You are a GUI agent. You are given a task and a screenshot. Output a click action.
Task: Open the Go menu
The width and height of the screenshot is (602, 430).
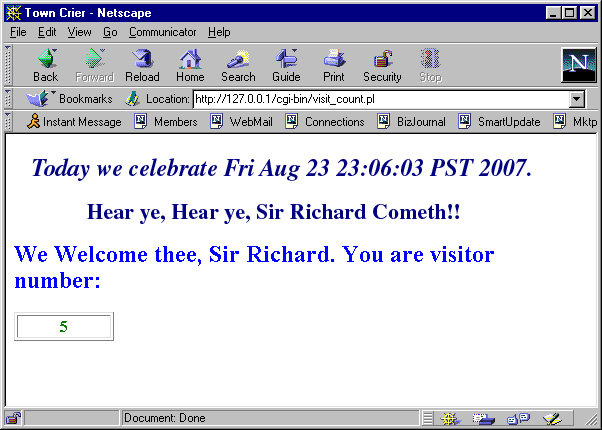110,32
